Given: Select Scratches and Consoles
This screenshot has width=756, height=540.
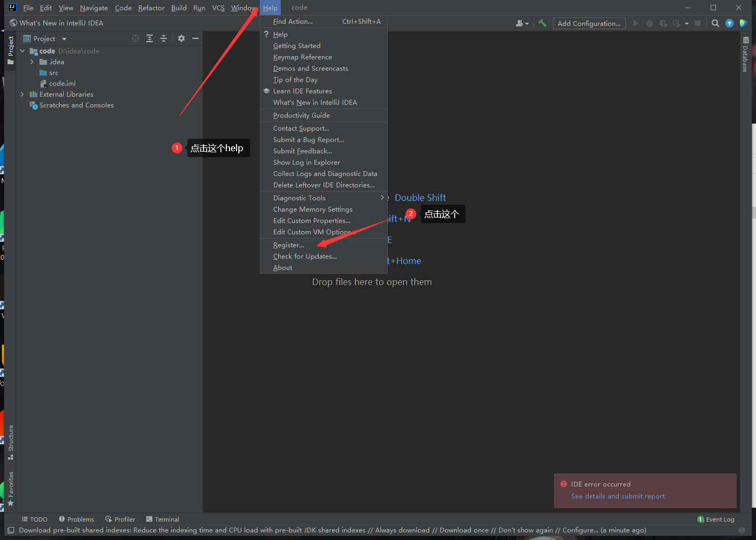Looking at the screenshot, I should pyautogui.click(x=71, y=105).
